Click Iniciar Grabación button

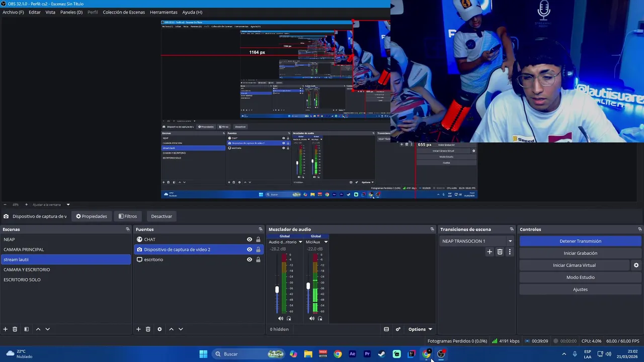580,253
